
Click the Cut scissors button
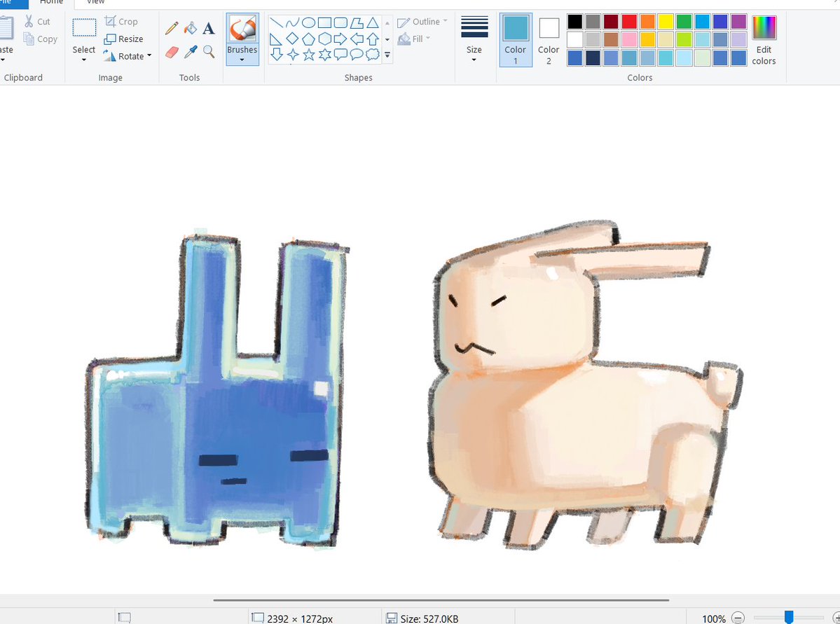pyautogui.click(x=37, y=22)
